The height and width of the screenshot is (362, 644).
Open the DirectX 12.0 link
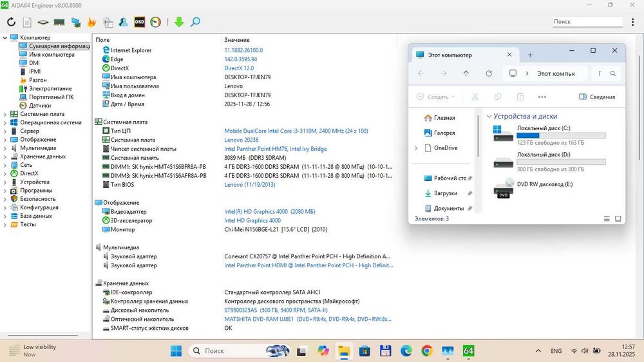[239, 68]
